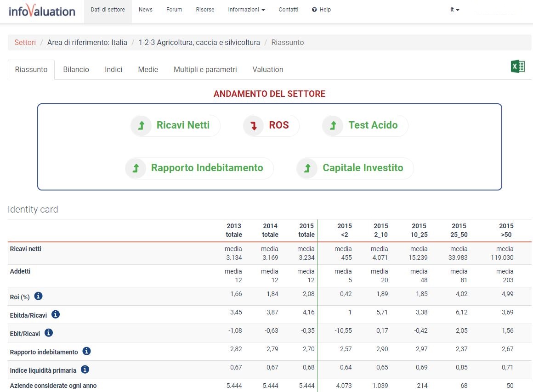Click the Riassunto breadcrumb text

tap(288, 43)
